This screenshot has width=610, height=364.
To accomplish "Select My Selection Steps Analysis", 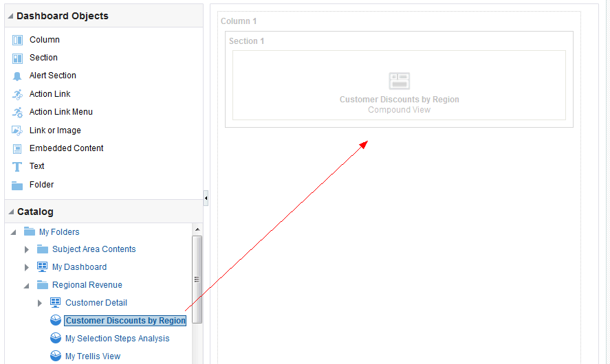I will pos(117,339).
